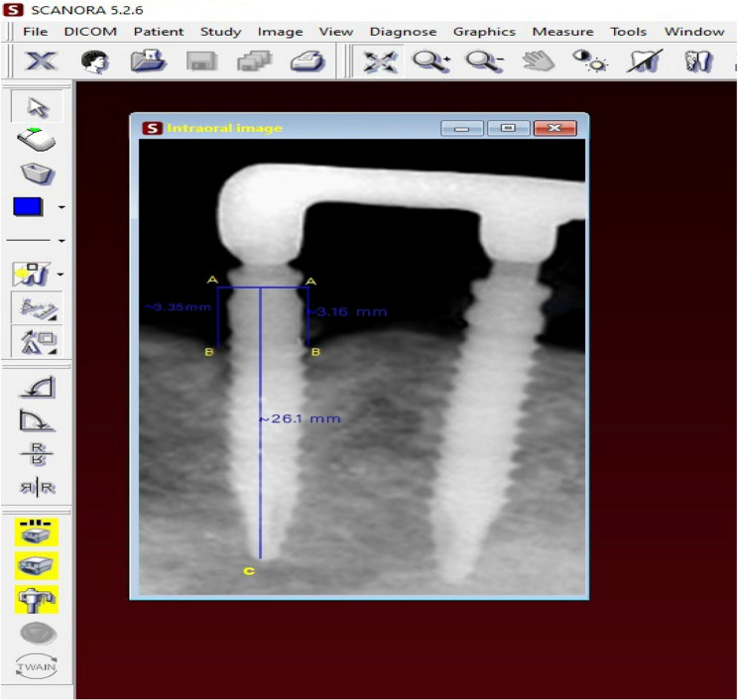Image resolution: width=738 pixels, height=700 pixels.
Task: Click the ~3.35 mm measurement label
Action: (x=178, y=307)
